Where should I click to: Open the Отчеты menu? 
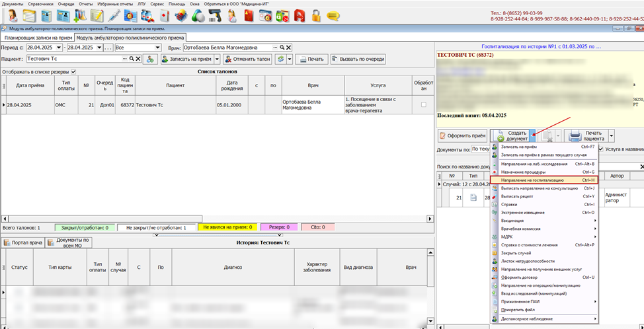(x=86, y=3)
